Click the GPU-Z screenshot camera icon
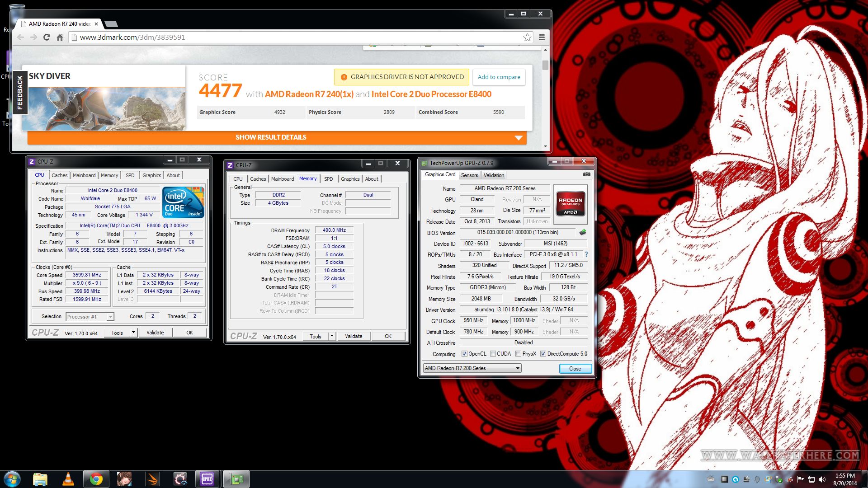 click(x=586, y=174)
